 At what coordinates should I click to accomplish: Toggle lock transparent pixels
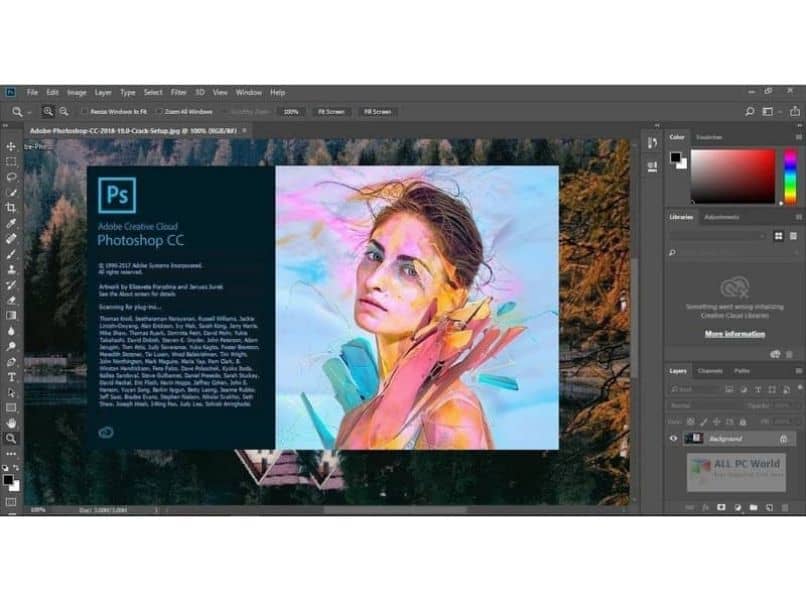pos(691,422)
